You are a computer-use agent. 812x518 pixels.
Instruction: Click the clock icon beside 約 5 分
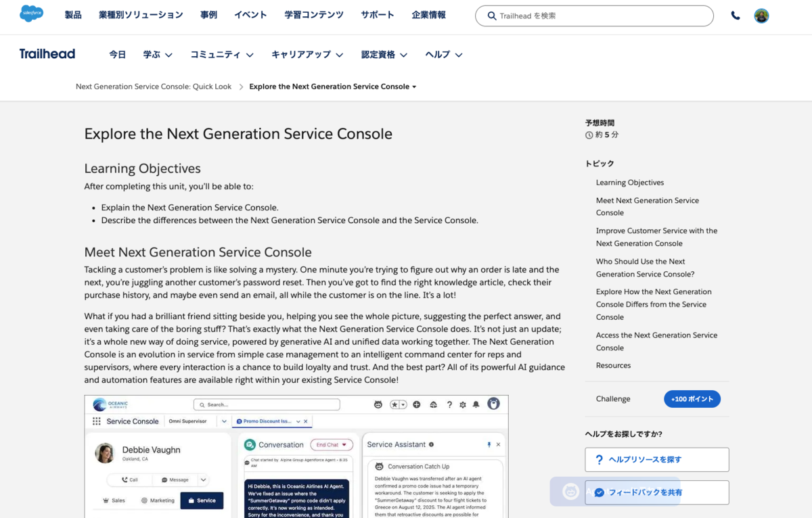click(x=589, y=135)
